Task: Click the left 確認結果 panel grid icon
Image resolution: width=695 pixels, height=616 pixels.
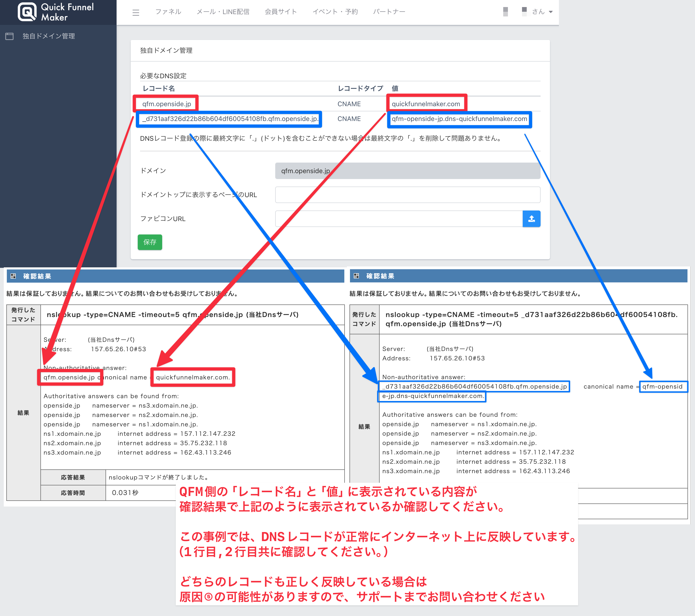Action: click(13, 276)
